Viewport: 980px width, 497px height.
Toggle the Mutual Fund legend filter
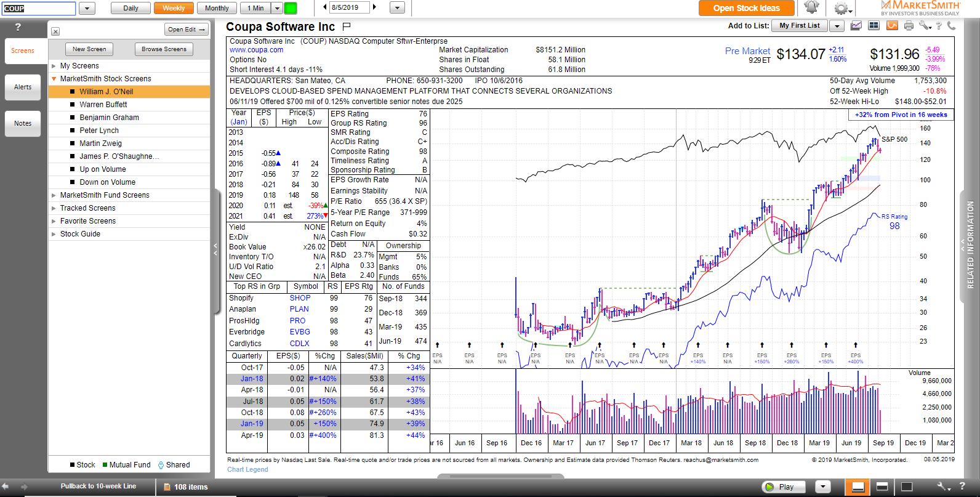126,465
